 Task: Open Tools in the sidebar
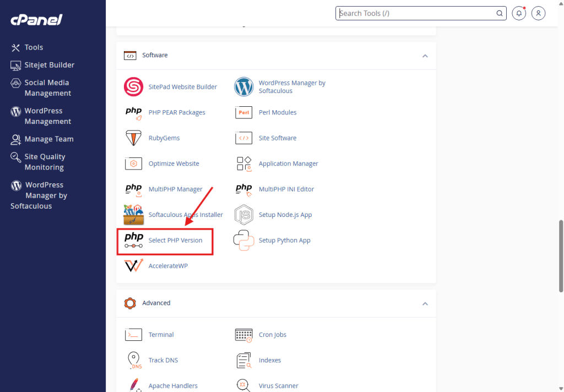[x=34, y=47]
